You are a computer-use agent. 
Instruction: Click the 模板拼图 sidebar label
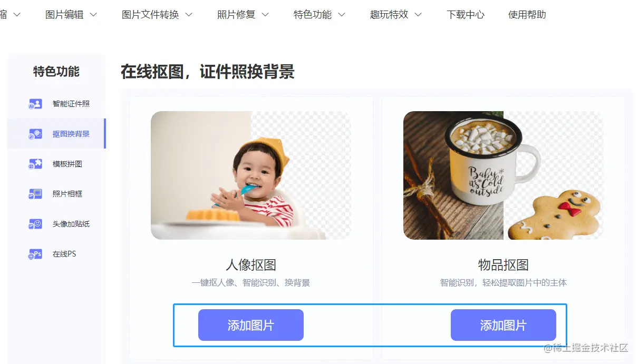[67, 164]
